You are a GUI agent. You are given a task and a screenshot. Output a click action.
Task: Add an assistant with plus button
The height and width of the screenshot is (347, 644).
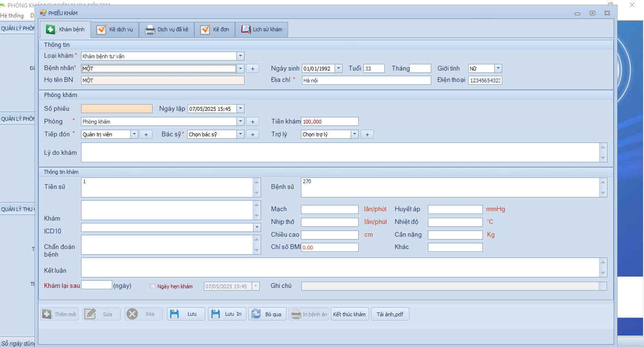coord(367,134)
